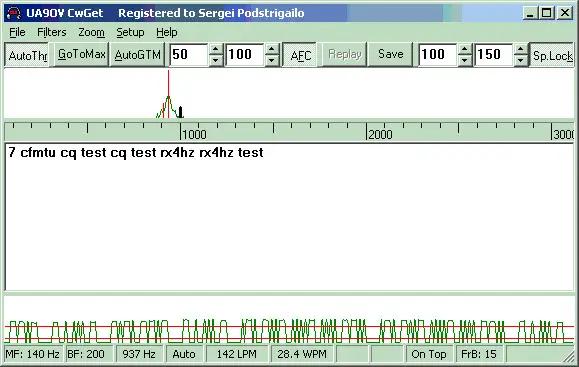
Task: Click the Save button
Action: pos(390,55)
